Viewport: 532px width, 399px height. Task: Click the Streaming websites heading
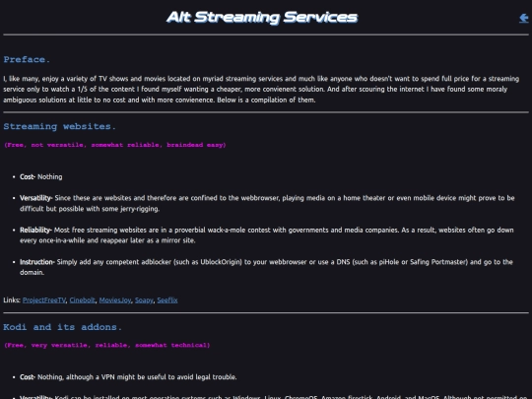[60, 126]
